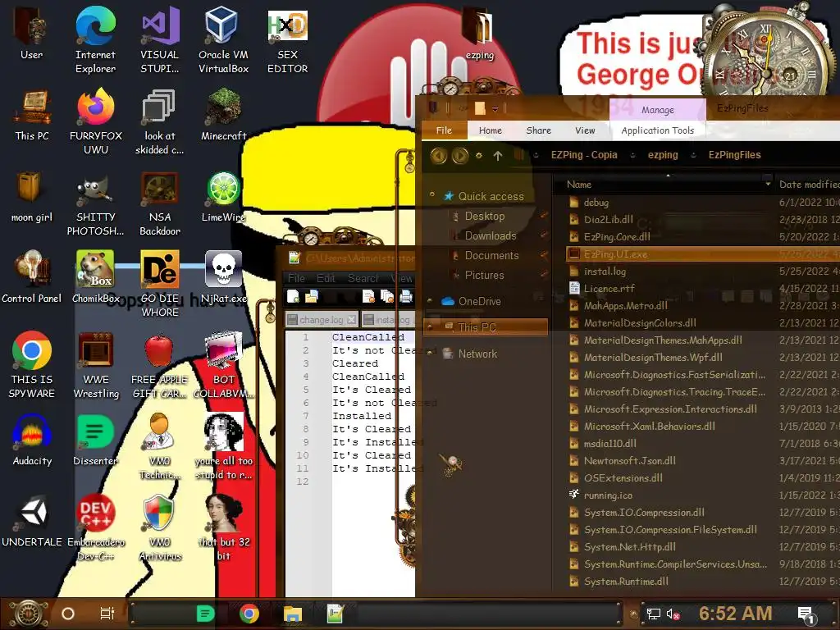Click the Manage contextual tab
Viewport: 840px width, 630px height.
[658, 110]
